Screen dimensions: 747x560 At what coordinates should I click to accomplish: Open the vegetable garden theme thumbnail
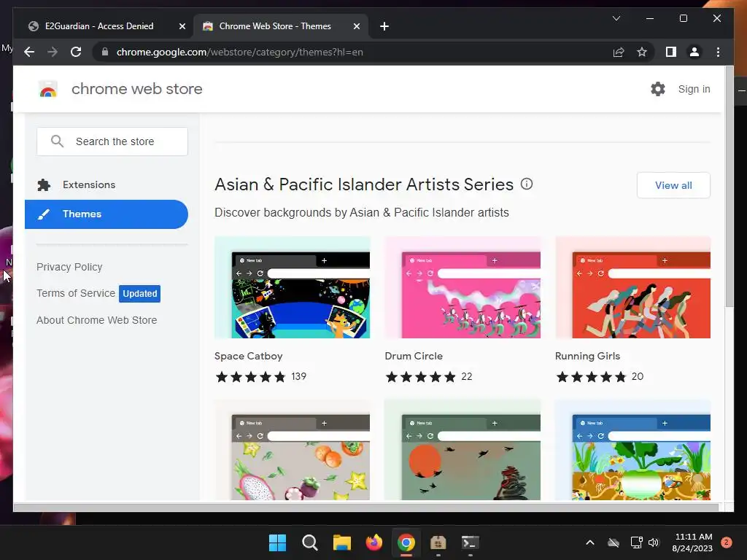(x=632, y=450)
